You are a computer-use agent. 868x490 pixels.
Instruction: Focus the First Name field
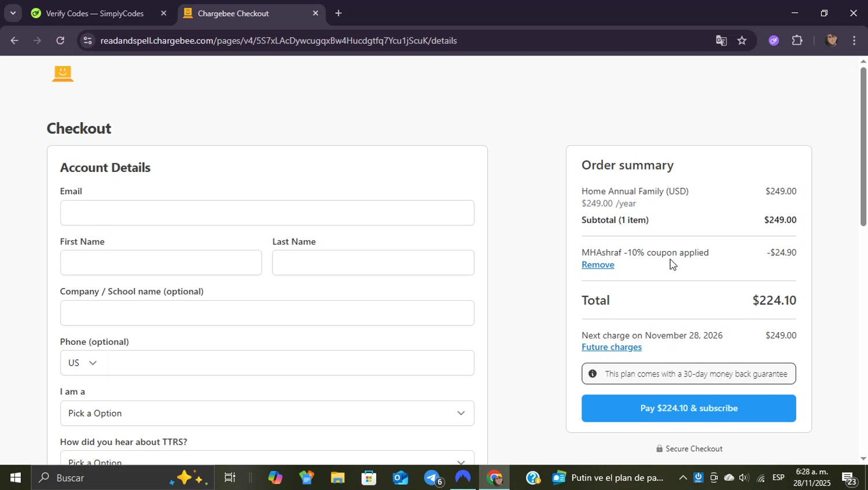pyautogui.click(x=161, y=263)
